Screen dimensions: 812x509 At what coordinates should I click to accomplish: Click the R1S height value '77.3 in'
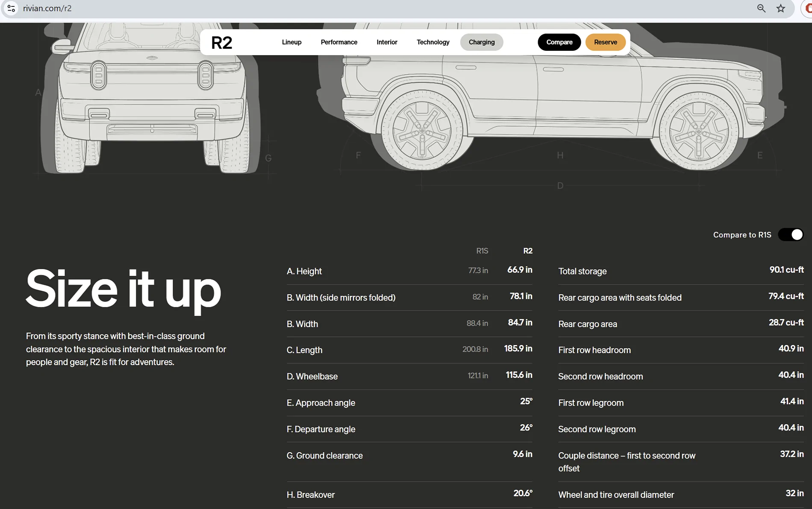pyautogui.click(x=478, y=270)
